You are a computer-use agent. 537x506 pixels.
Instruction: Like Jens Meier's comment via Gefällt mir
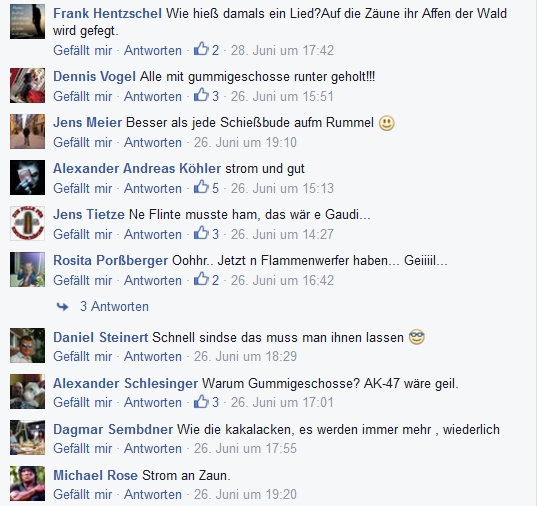[x=83, y=142]
